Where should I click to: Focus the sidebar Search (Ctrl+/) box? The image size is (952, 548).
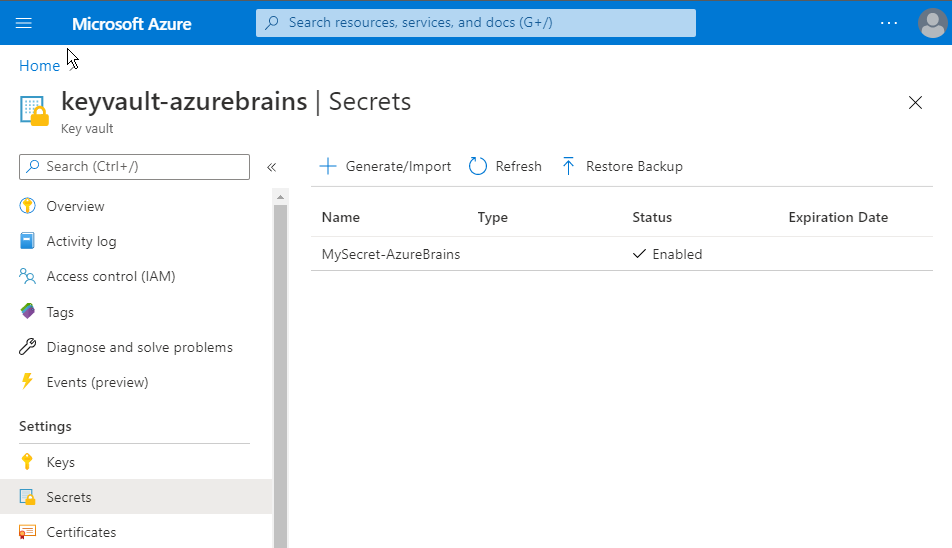point(134,167)
